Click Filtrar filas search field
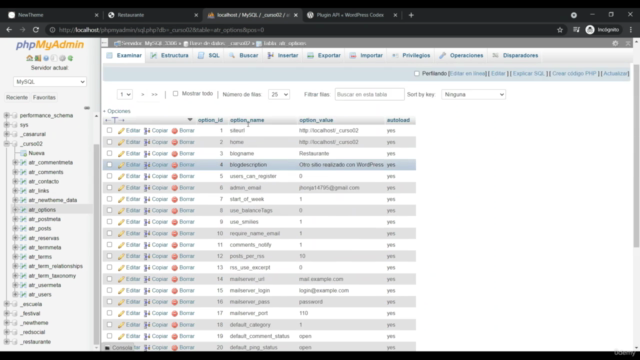Viewport: 640px width, 360px height. point(369,95)
